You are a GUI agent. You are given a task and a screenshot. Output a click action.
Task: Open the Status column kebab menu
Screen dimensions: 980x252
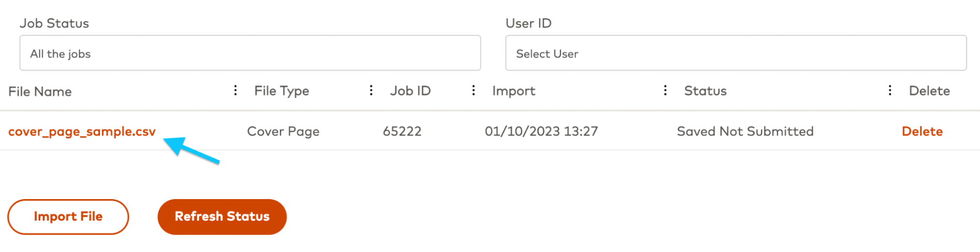pyautogui.click(x=890, y=90)
